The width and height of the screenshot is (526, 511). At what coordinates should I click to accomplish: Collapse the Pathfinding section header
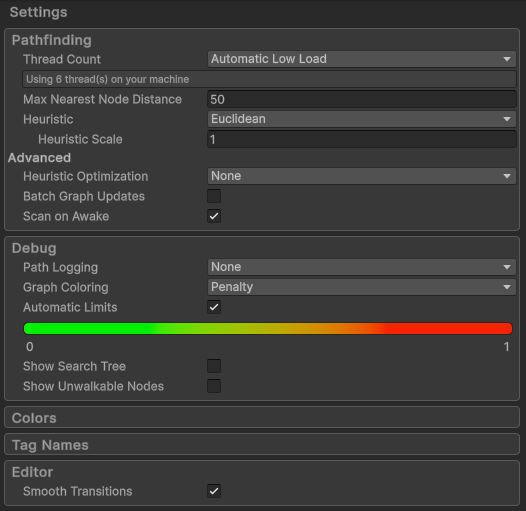point(52,40)
